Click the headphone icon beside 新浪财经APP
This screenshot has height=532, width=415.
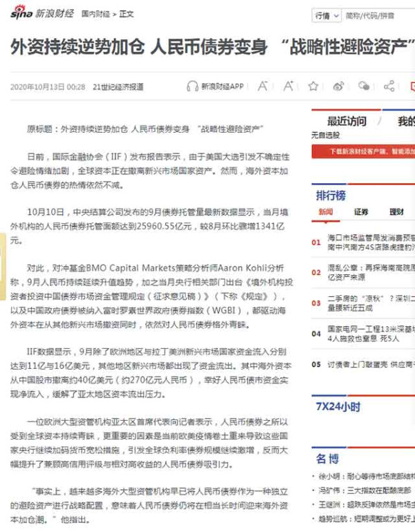[192, 86]
